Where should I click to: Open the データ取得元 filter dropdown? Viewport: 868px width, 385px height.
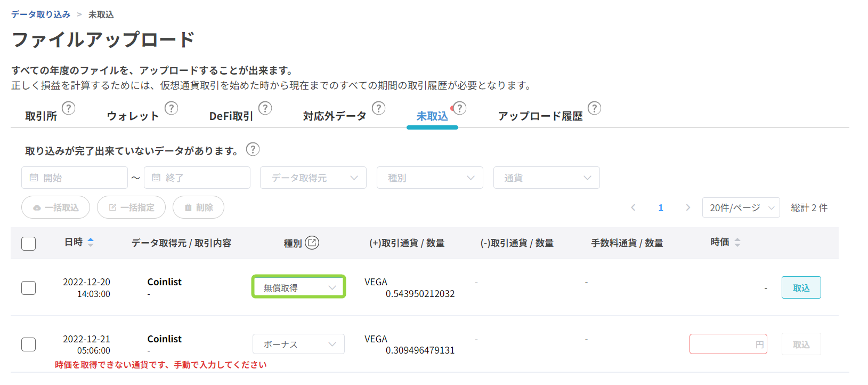pos(313,178)
